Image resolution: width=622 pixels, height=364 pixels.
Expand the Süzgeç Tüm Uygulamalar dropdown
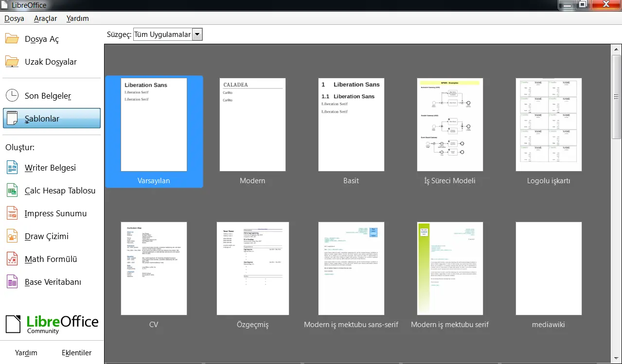tap(168, 35)
